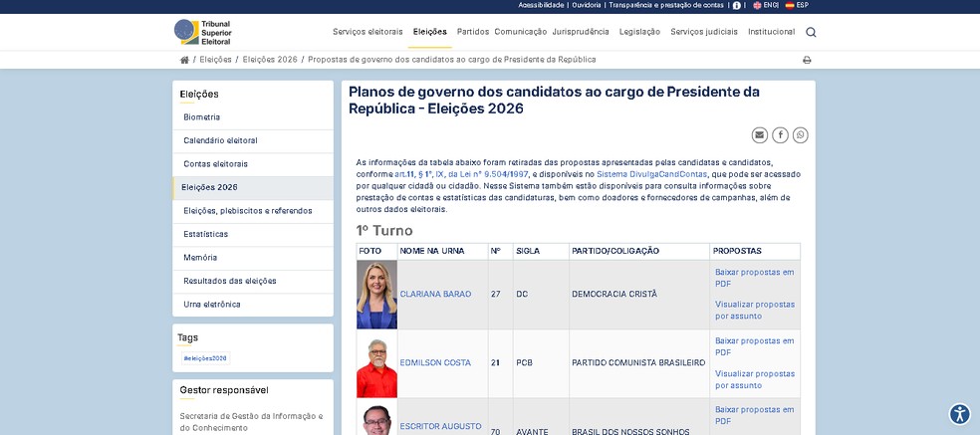Viewport: 980px width, 435px height.
Task: Open Legislação menu
Action: 639,32
